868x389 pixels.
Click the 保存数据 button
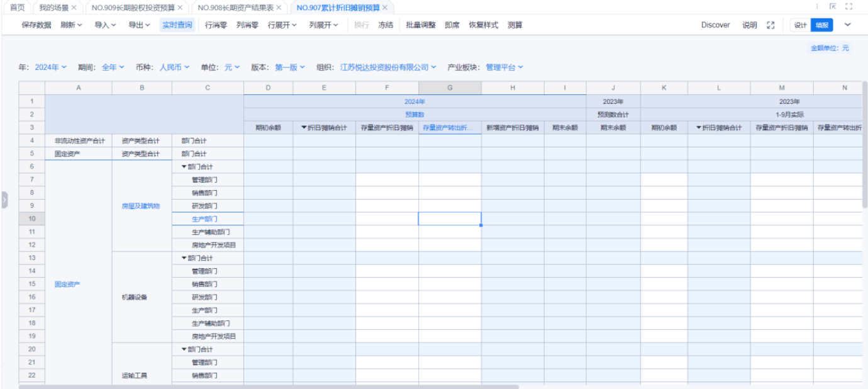[x=36, y=25]
